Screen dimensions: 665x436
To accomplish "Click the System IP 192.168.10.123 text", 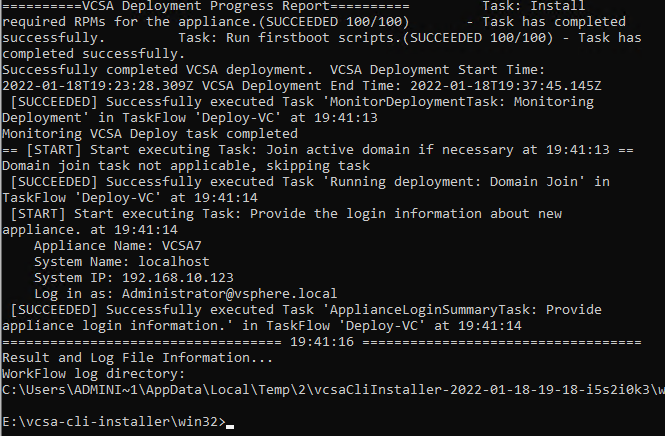I will pyautogui.click(x=134, y=278).
